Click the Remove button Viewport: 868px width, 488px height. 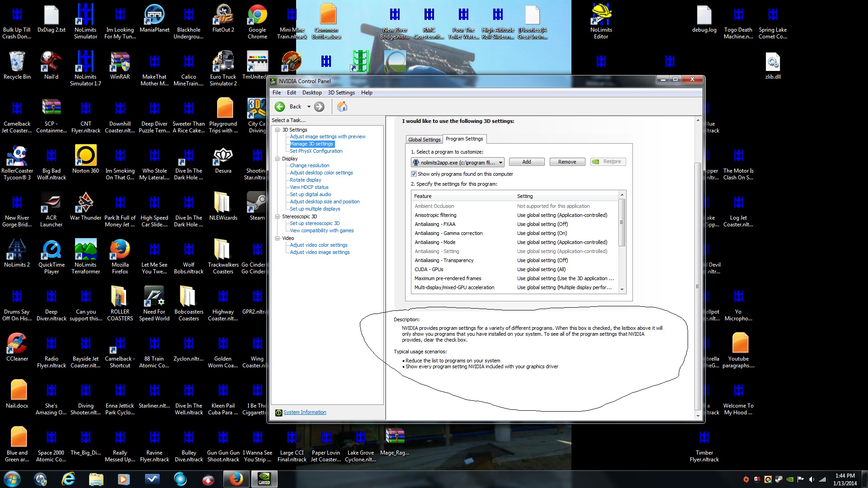coord(567,162)
